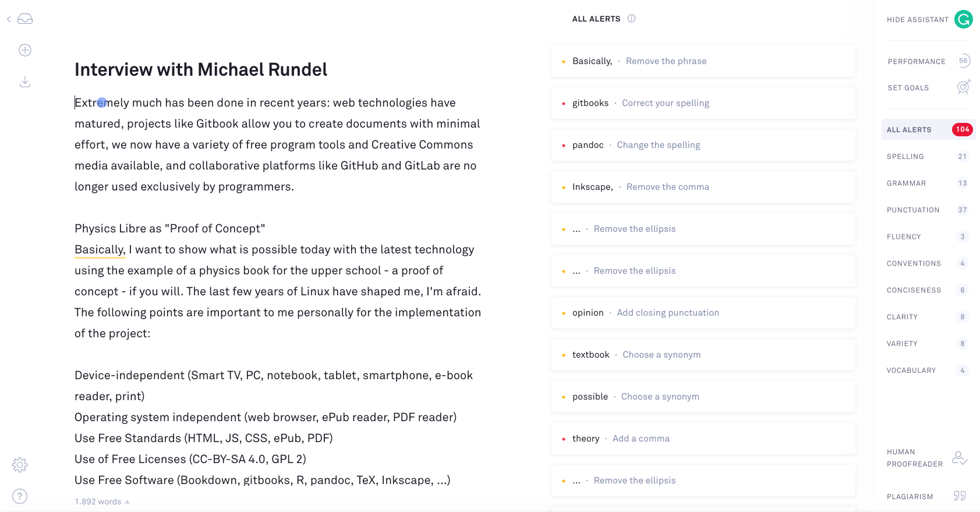The image size is (980, 512).
Task: Download the document via download icon
Action: pos(25,82)
